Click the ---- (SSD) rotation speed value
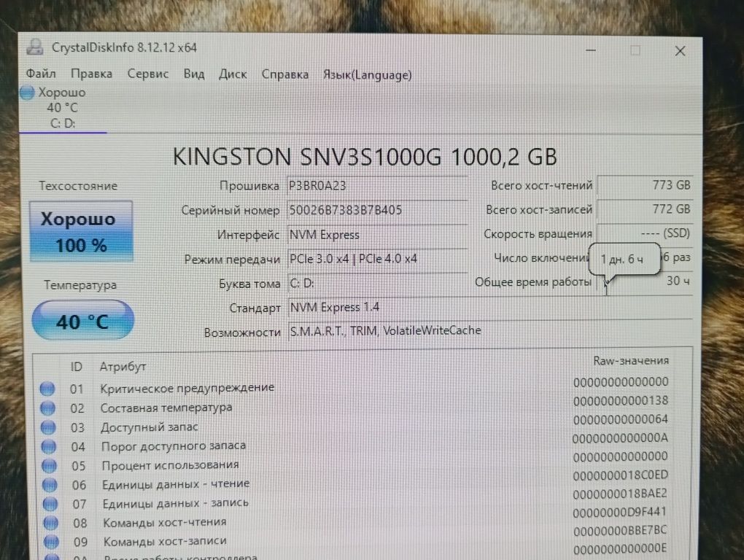 point(645,233)
